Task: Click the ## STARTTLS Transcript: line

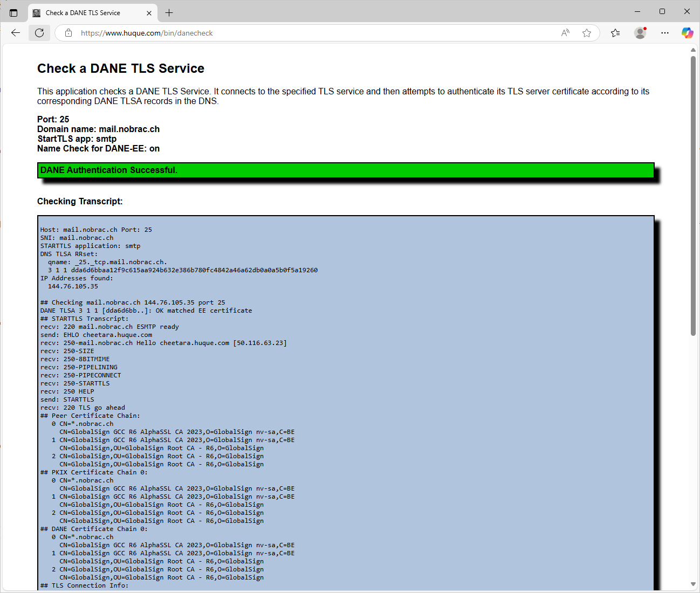Action: tap(84, 319)
